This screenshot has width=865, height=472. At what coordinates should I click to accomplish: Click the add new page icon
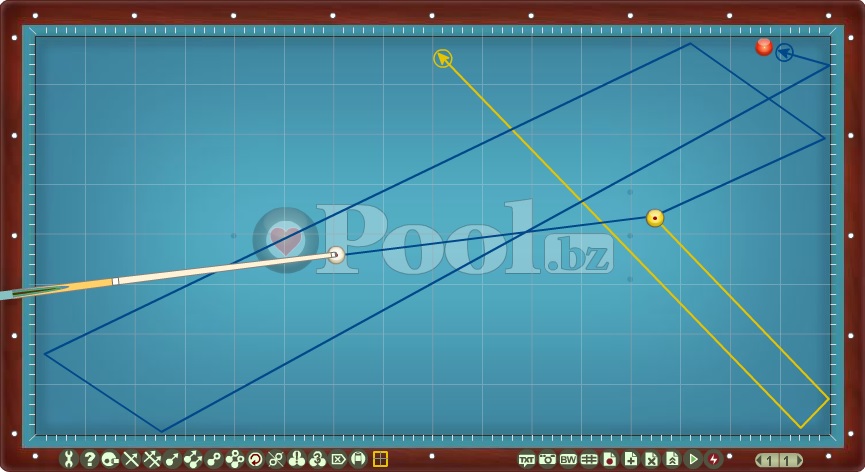click(631, 460)
